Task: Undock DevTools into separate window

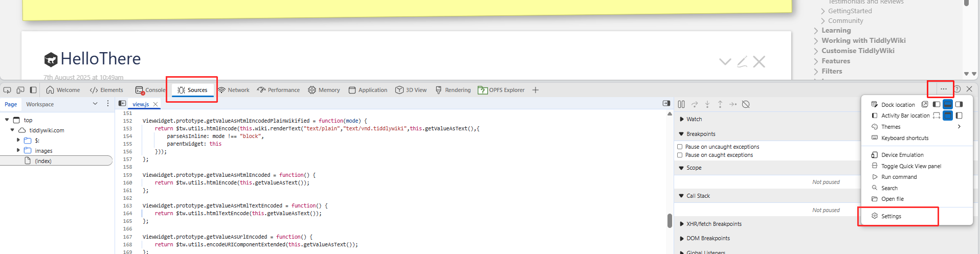Action: 925,104
